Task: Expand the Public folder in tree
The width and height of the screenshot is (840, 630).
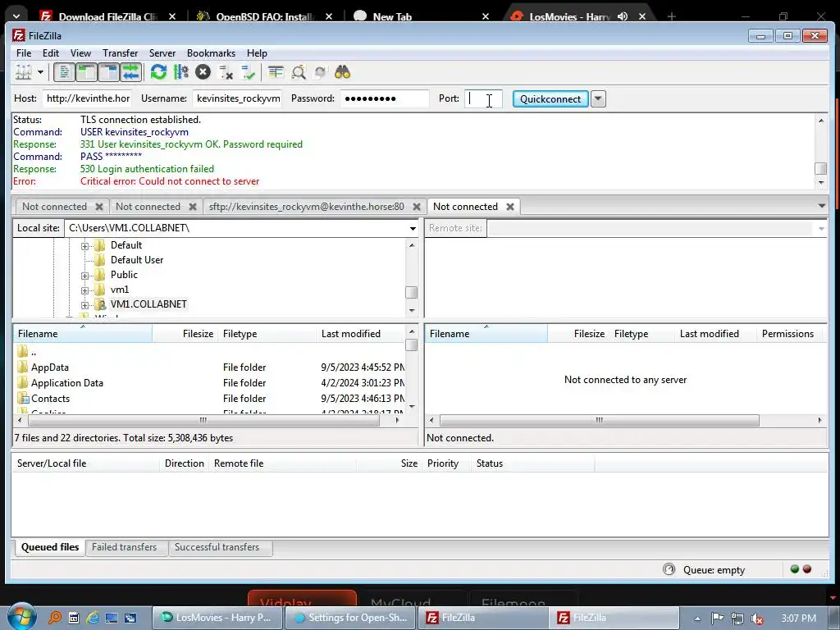Action: pos(84,276)
